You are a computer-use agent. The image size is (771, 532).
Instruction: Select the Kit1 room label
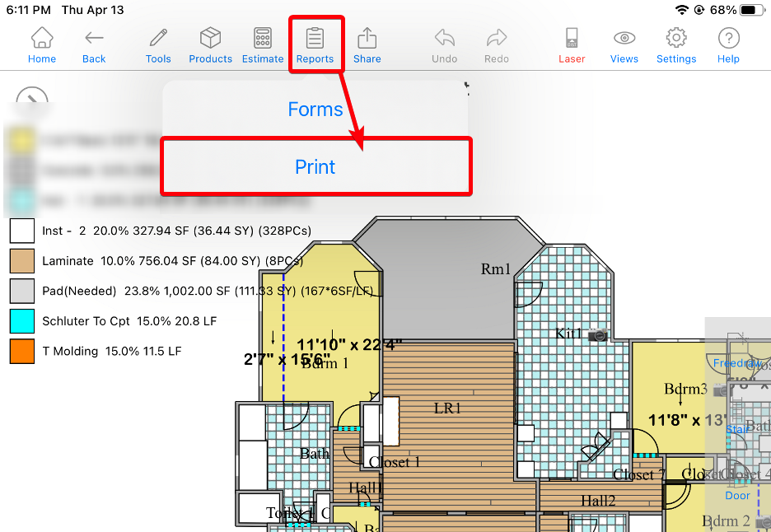click(x=568, y=334)
